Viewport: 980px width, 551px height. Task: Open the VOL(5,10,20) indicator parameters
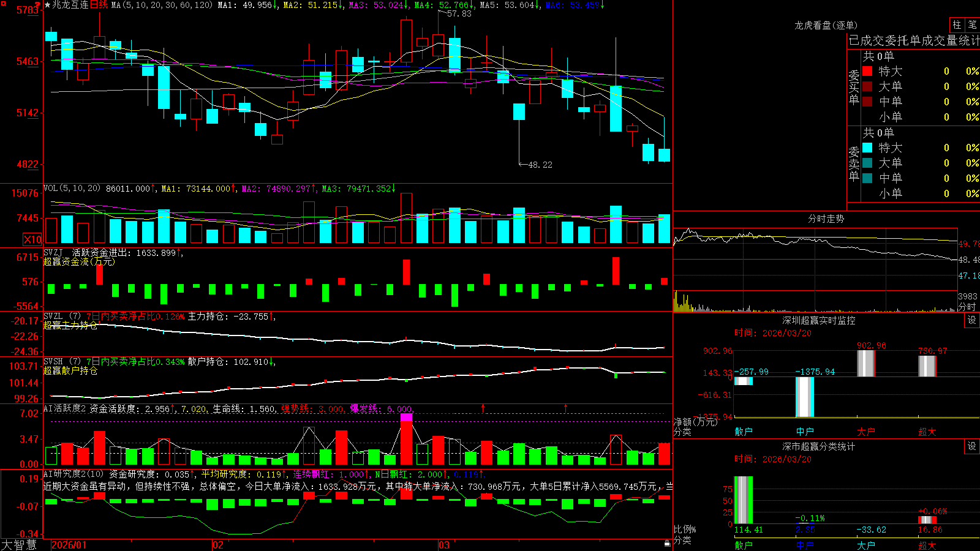(x=72, y=189)
